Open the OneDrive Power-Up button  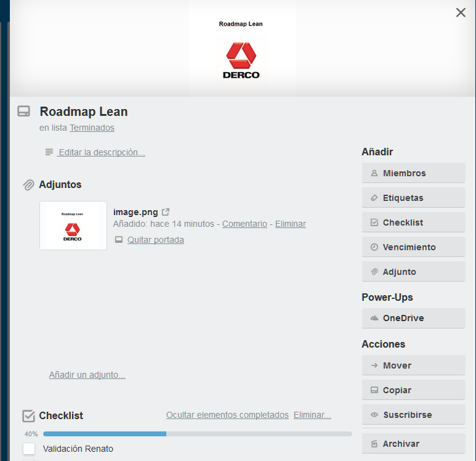[x=413, y=318]
